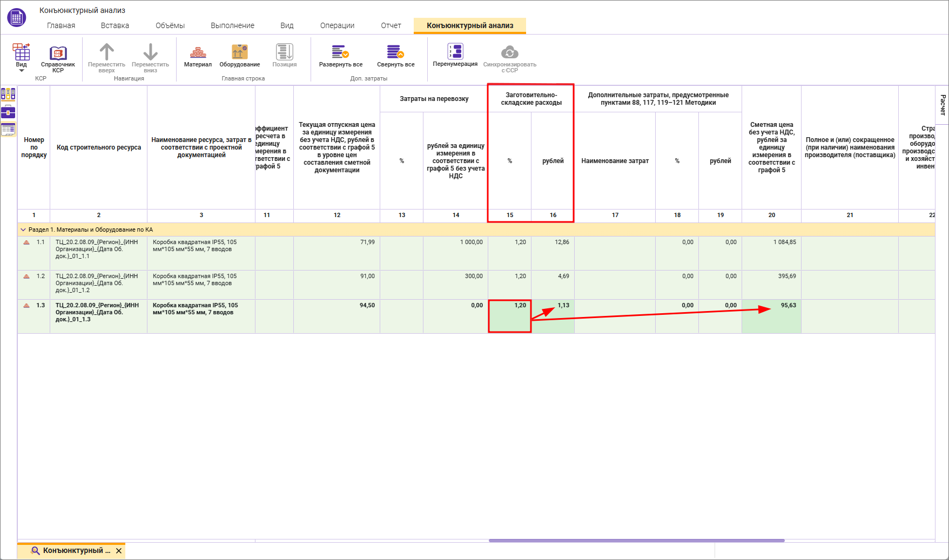949x560 pixels.
Task: Close the Конъюнктурный document tab
Action: click(119, 551)
